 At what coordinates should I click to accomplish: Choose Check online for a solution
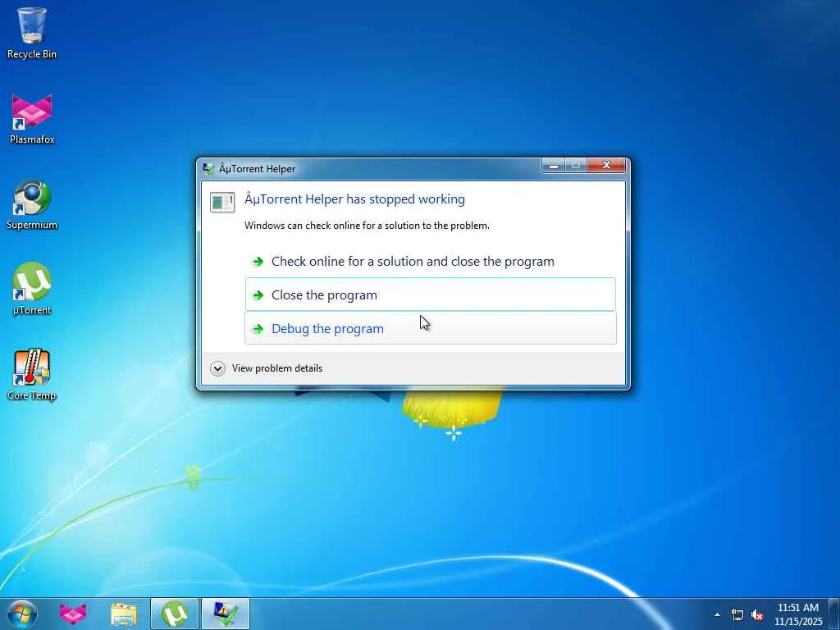click(x=430, y=262)
